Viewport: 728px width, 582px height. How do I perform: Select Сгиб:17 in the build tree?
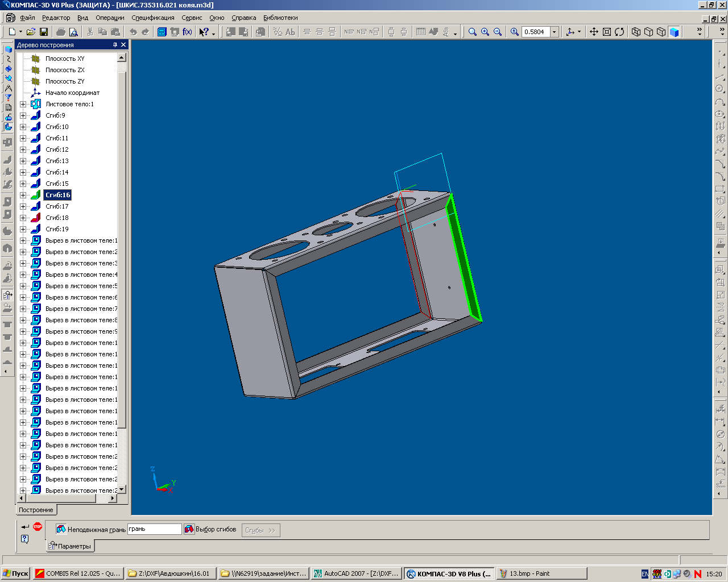pyautogui.click(x=57, y=206)
